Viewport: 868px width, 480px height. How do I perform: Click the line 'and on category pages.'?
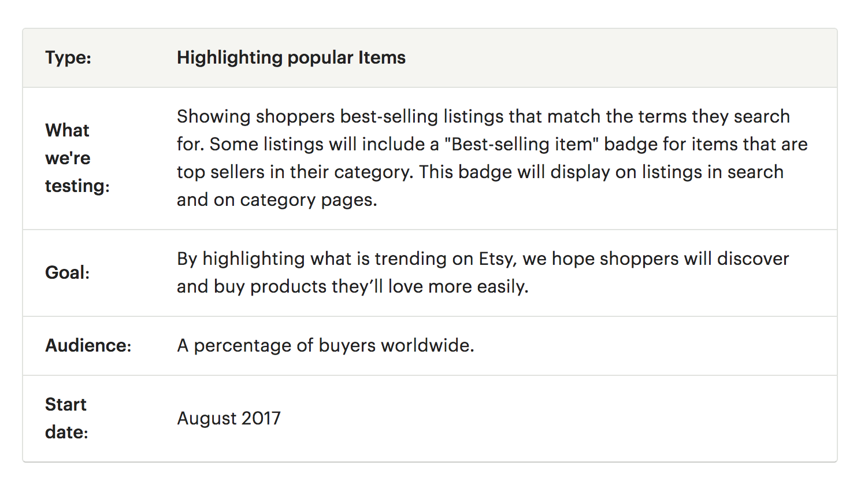[x=277, y=200]
